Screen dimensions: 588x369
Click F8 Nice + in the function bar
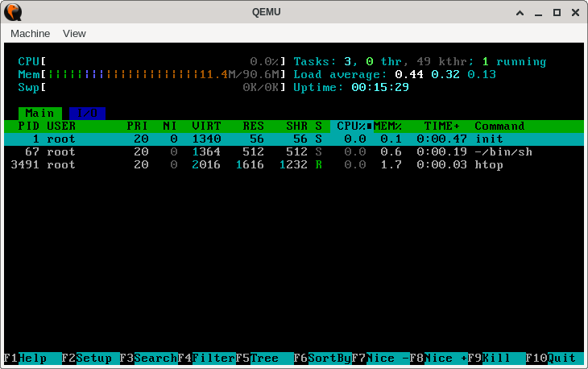pyautogui.click(x=438, y=359)
